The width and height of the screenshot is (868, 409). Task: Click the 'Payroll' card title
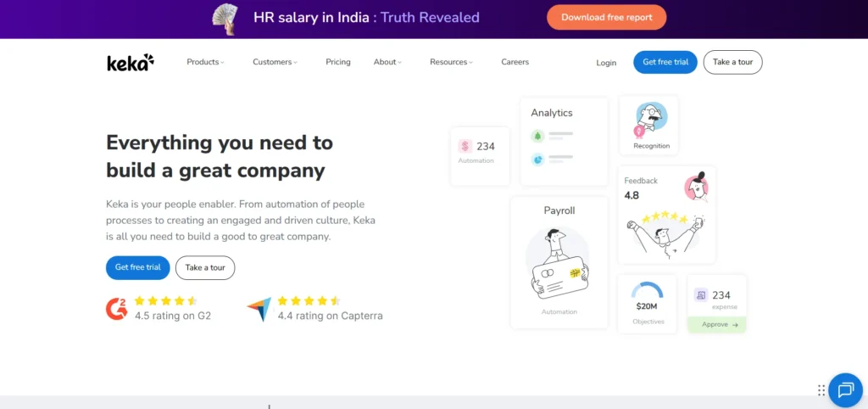point(559,210)
